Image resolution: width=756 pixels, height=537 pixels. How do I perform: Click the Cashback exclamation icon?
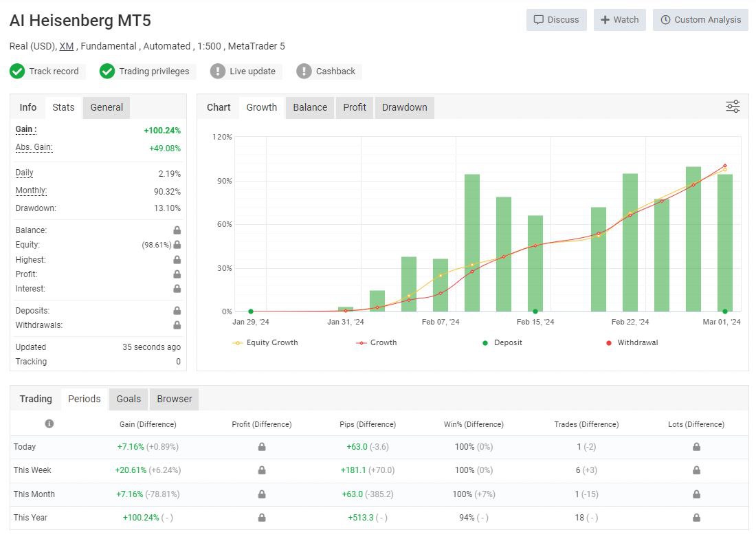pos(304,72)
